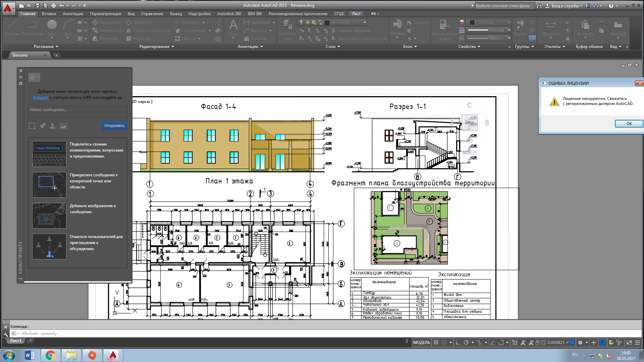Select the Лист3 layout tab
The height and width of the screenshot is (362, 644).
click(x=15, y=341)
